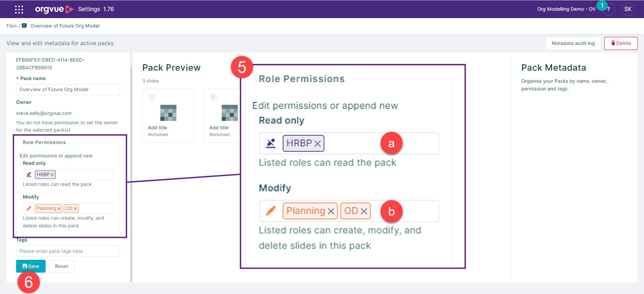Save the pack metadata changes
The width and height of the screenshot is (644, 294).
tap(31, 266)
